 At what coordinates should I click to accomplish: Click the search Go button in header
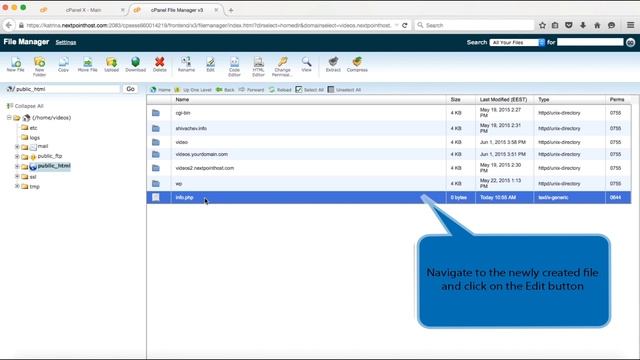click(630, 42)
